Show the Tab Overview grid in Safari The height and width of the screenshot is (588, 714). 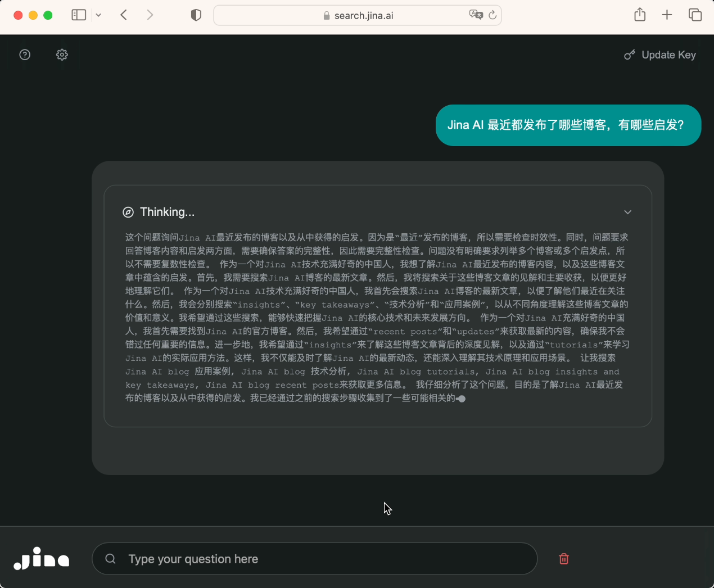point(695,15)
